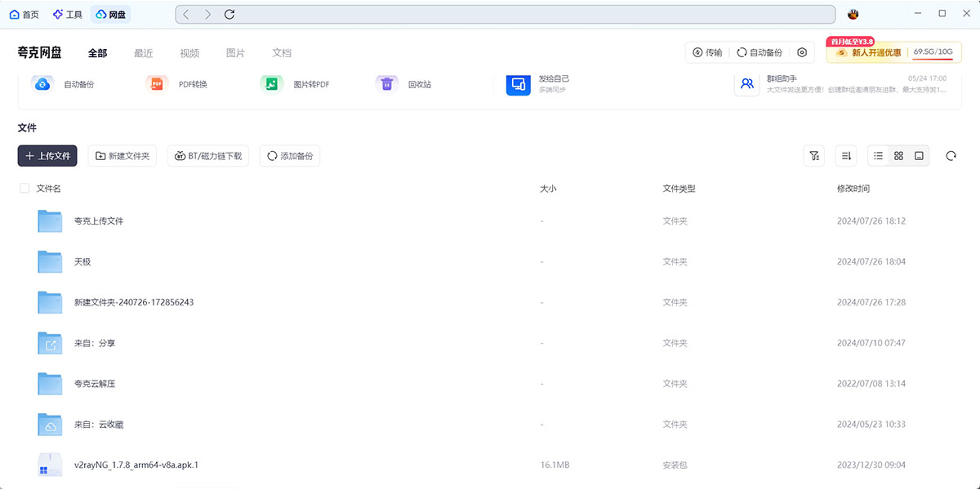The height and width of the screenshot is (490, 980).
Task: Click the date 2024/05/23 10:33
Action: coord(871,425)
